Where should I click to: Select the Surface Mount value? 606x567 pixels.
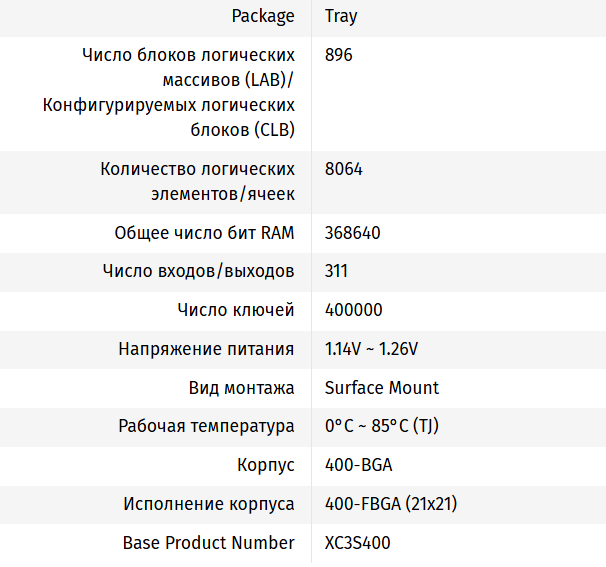(382, 388)
